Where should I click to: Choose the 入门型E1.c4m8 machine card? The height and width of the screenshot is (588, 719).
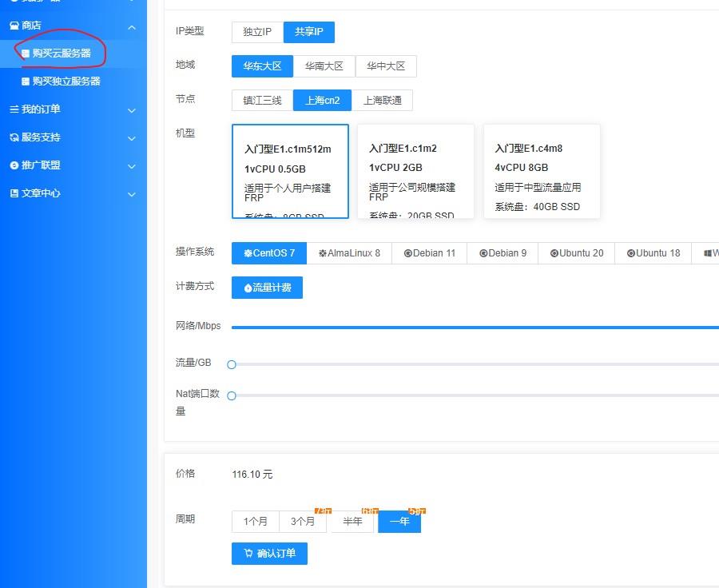click(541, 171)
